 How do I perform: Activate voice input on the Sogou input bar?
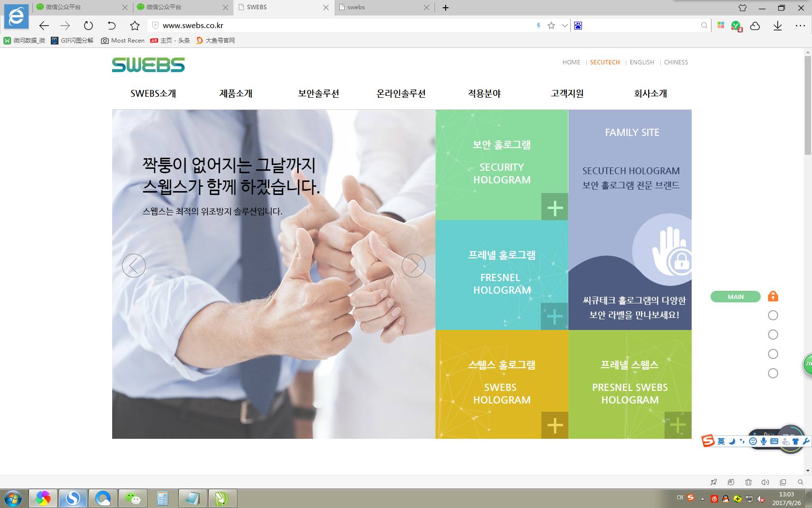pyautogui.click(x=764, y=441)
